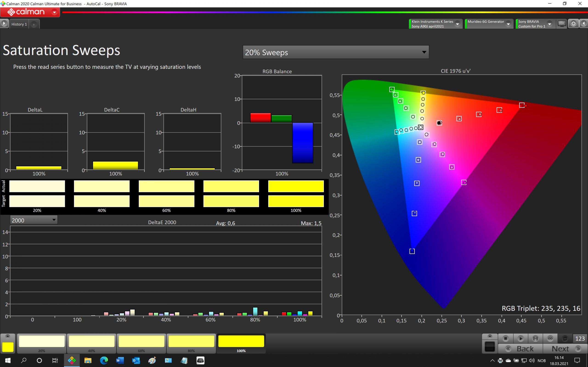The image size is (588, 367).
Task: Open the 20% Sweeps dropdown
Action: [336, 52]
